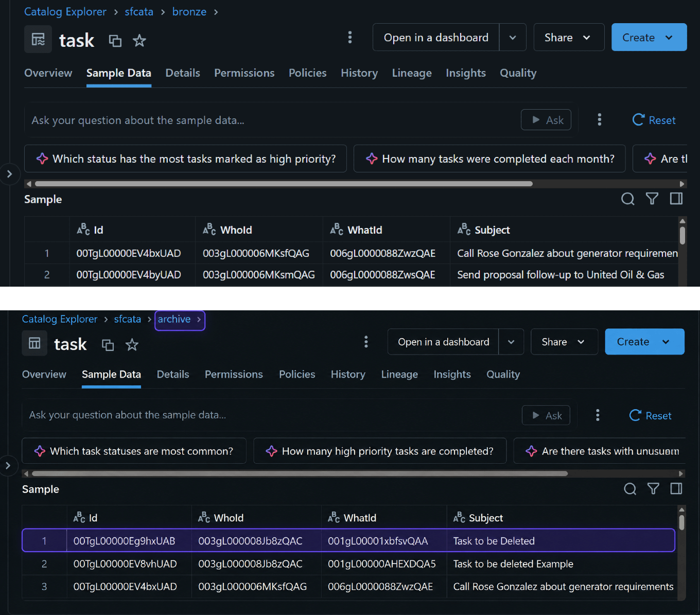The height and width of the screenshot is (615, 700).
Task: Open Permissions tab in bronze panel
Action: click(x=244, y=73)
